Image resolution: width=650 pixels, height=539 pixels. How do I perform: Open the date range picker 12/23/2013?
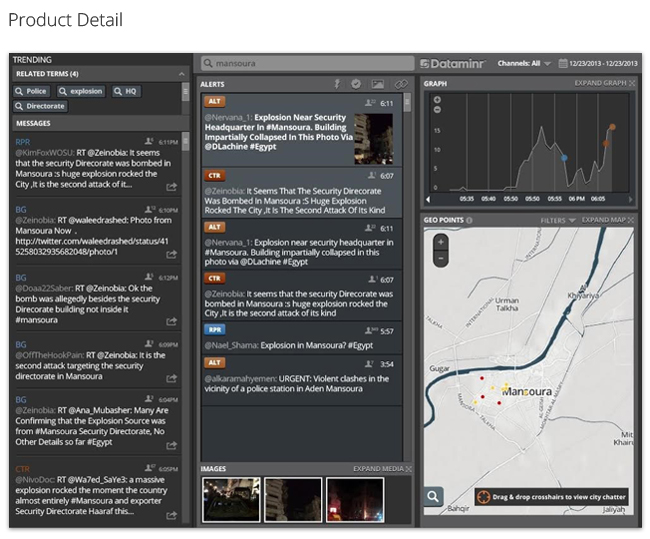coord(600,63)
